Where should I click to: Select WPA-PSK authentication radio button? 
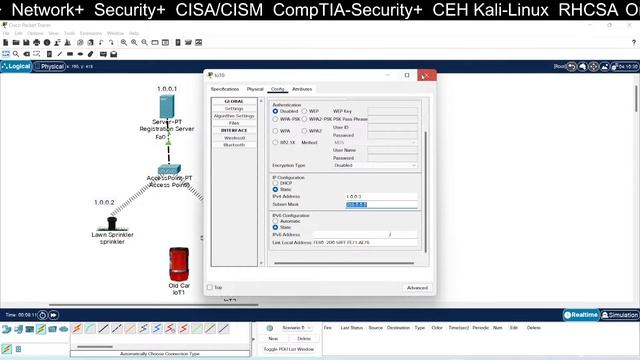point(275,119)
